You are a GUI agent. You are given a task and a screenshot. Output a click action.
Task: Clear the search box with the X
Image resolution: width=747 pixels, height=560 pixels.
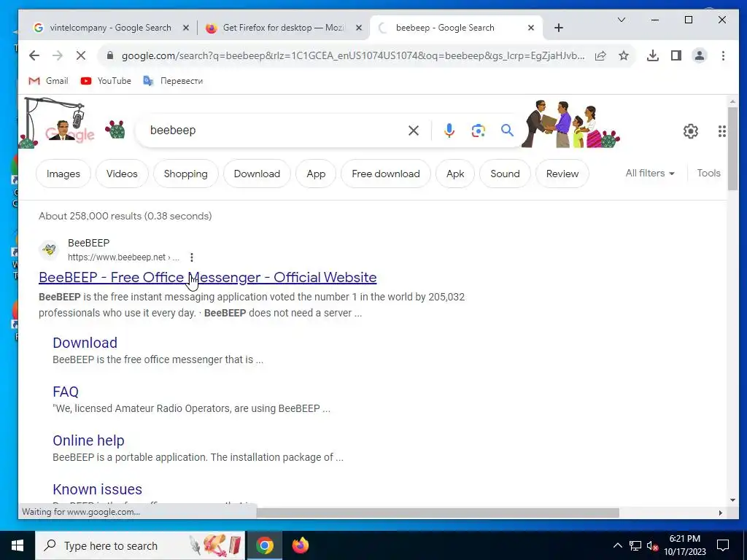coord(414,131)
